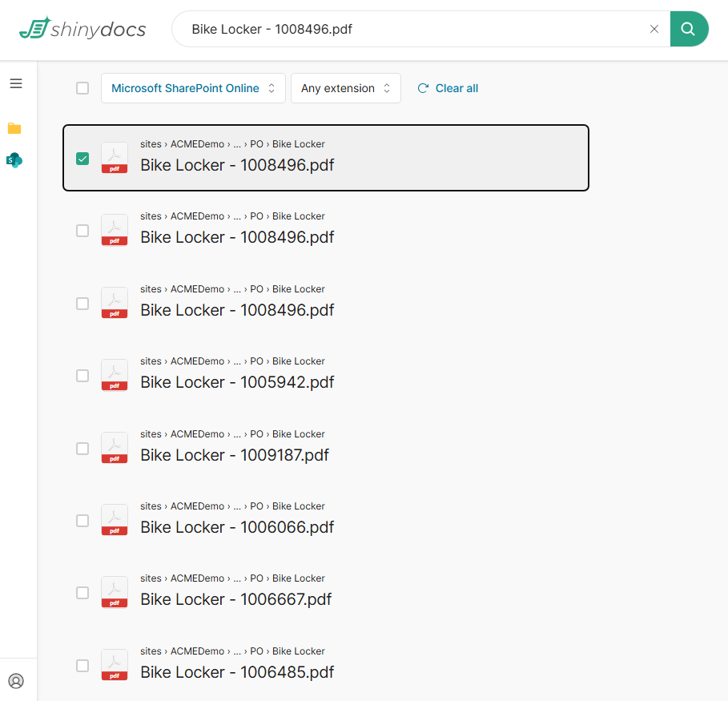Viewport: 728px width, 701px height.
Task: Click the Clear all filters link
Action: [448, 88]
